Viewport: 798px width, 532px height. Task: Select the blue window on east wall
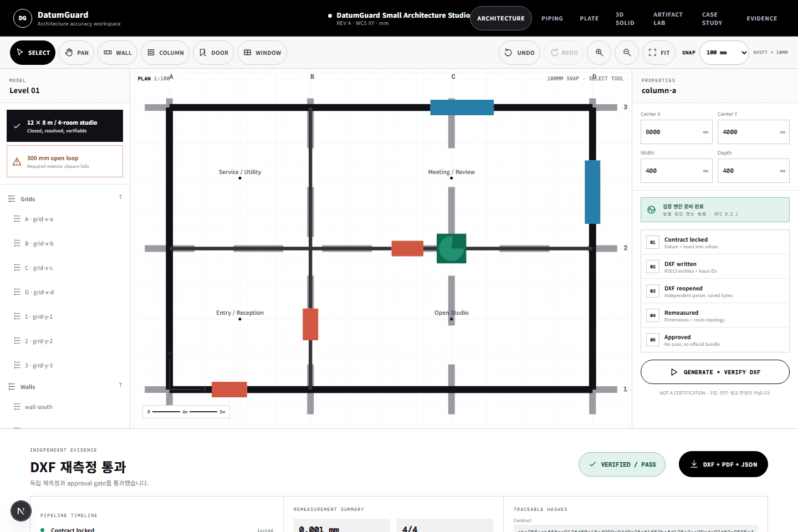[x=592, y=192]
